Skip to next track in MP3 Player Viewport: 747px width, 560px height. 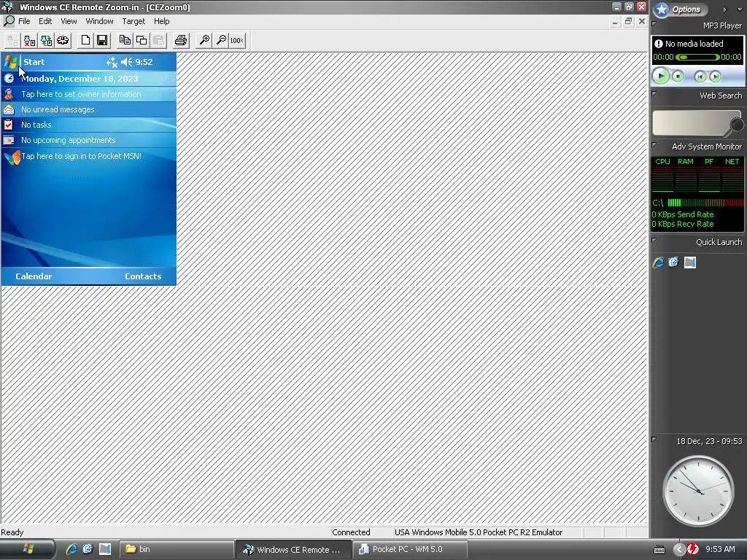(x=715, y=76)
